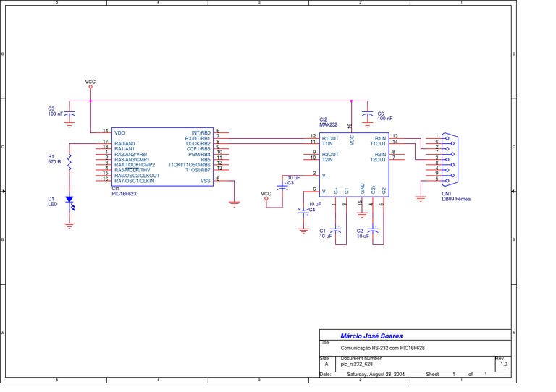Select the 'PIC16F62X' part label
Screen dimensions: 556x392
tap(124, 194)
